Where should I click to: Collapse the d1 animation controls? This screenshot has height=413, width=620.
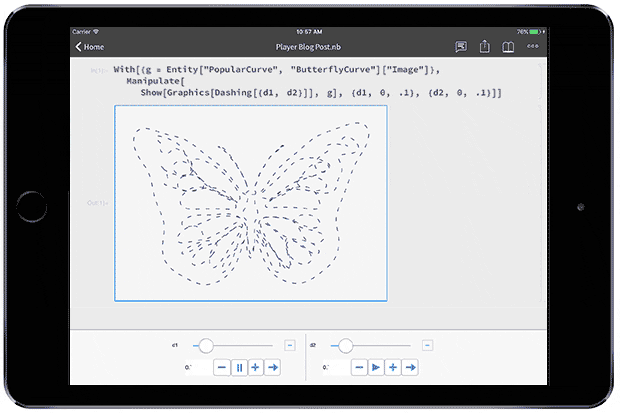289,345
